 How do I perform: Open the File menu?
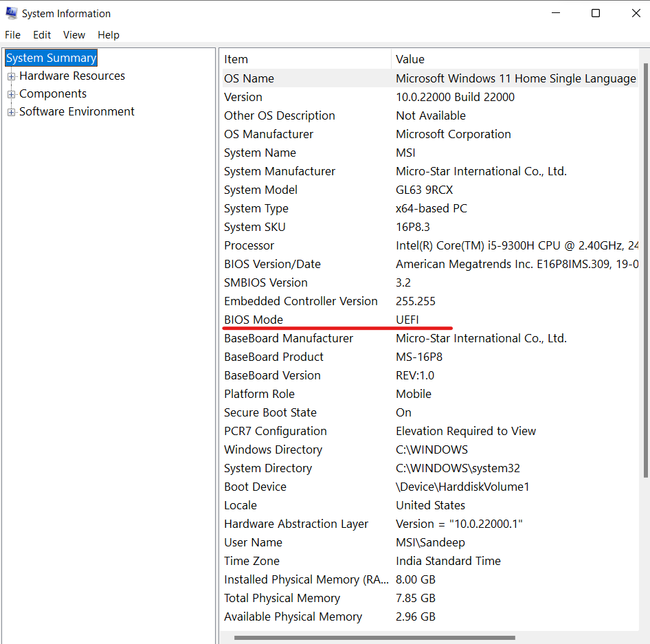pos(12,35)
